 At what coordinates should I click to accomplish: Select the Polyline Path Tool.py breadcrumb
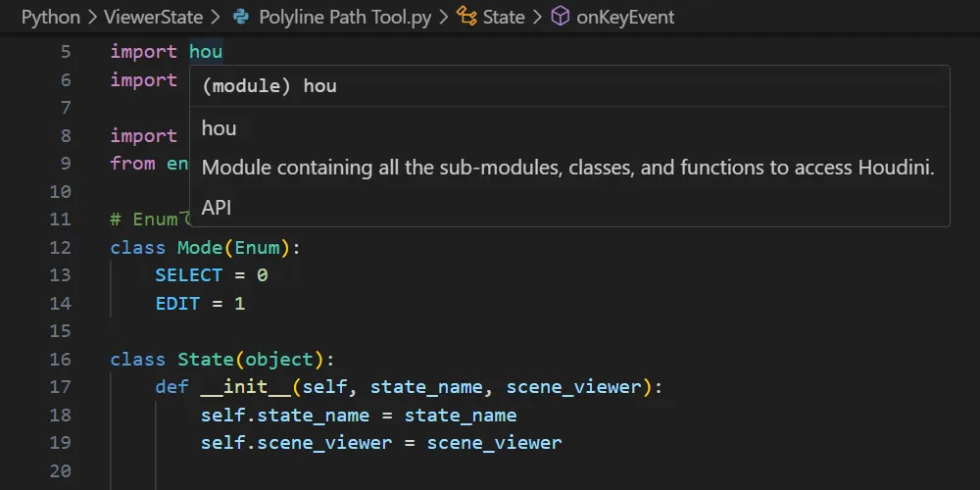pyautogui.click(x=345, y=17)
